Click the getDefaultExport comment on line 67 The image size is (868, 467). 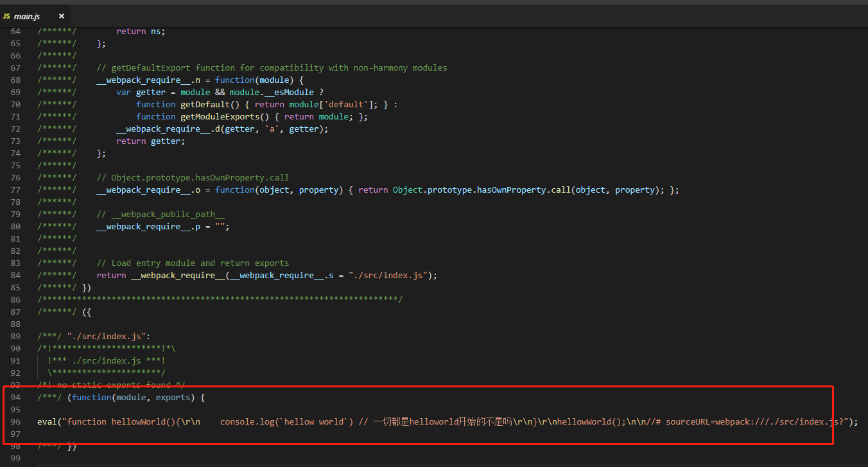(x=272, y=67)
